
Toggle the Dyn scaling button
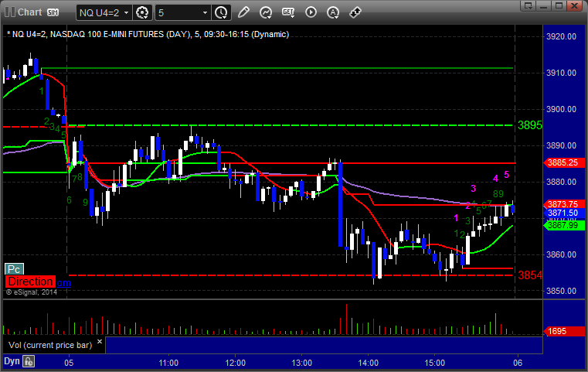pos(12,361)
